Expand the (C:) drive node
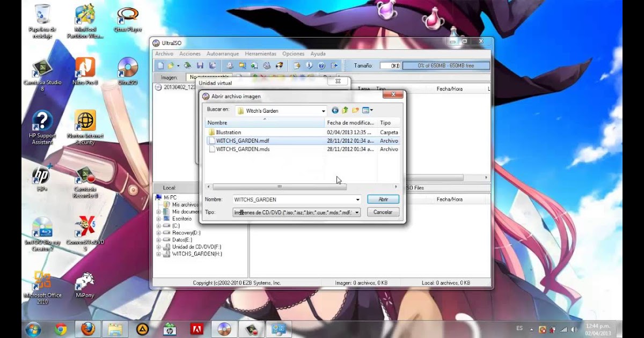The height and width of the screenshot is (338, 644). click(x=159, y=226)
